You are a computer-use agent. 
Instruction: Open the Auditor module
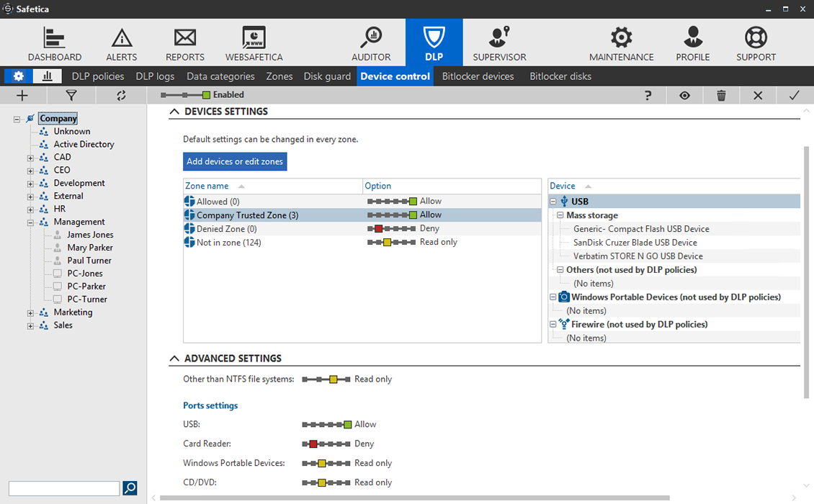pyautogui.click(x=371, y=44)
